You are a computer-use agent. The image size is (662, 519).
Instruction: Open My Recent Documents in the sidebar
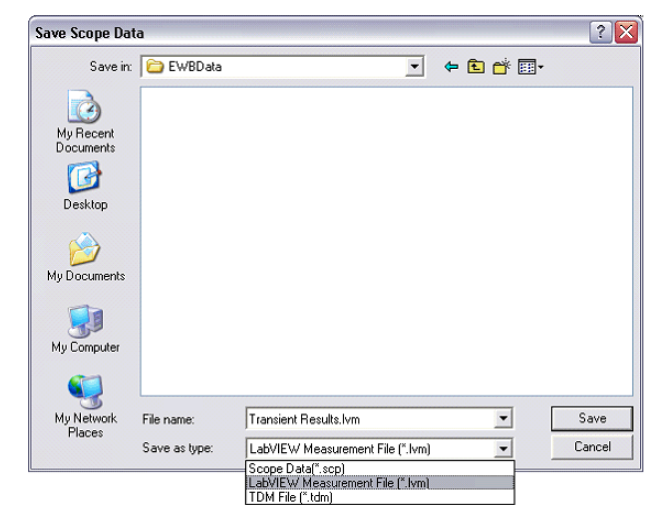pyautogui.click(x=85, y=122)
